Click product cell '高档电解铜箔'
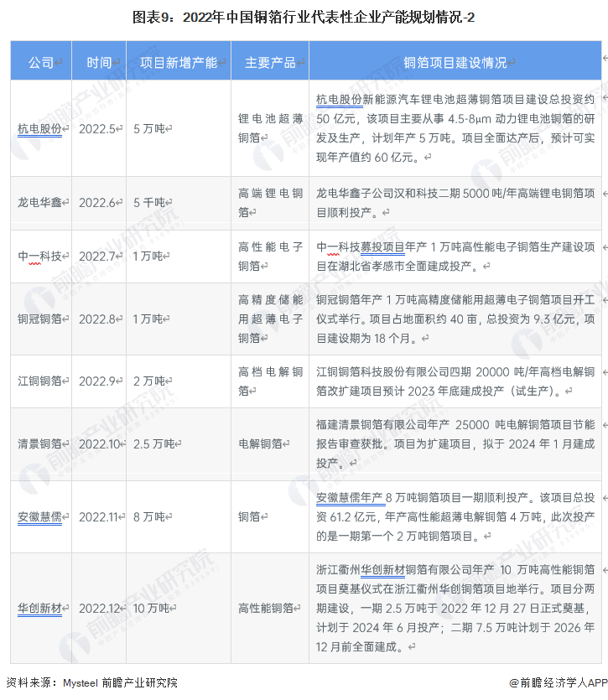Viewport: 608px width, 700px height. coord(270,381)
